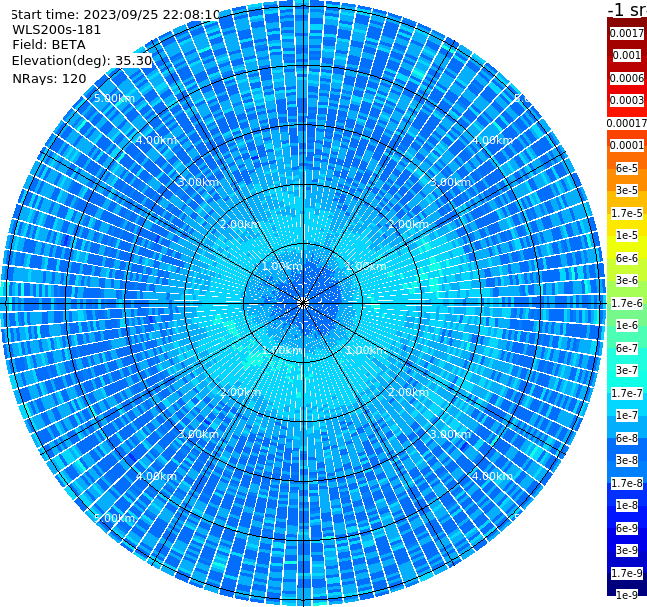The width and height of the screenshot is (647, 607).
Task: Click the Start time 2023/09/25 22:08:10 text
Action: coord(115,15)
